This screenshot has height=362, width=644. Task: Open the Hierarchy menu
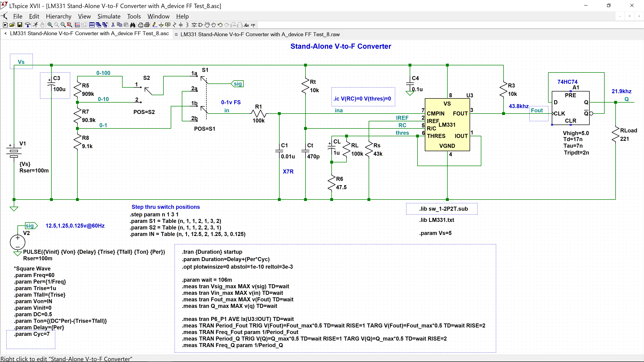coord(59,16)
